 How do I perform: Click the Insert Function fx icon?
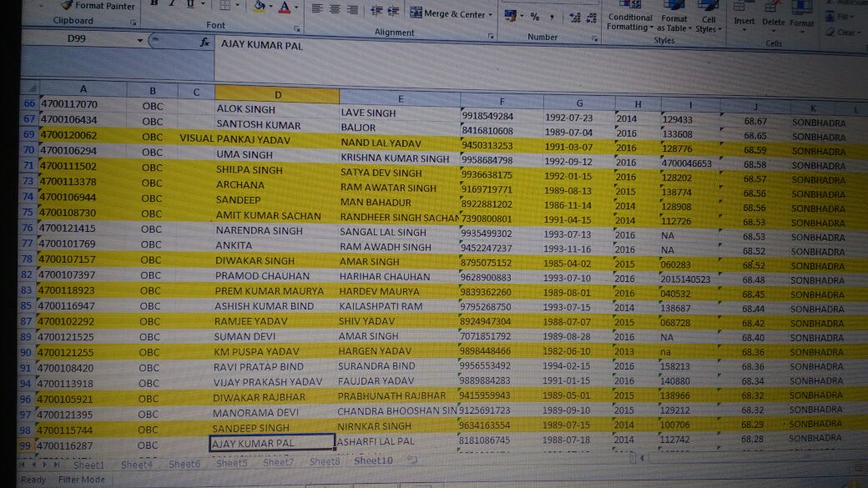click(x=204, y=42)
